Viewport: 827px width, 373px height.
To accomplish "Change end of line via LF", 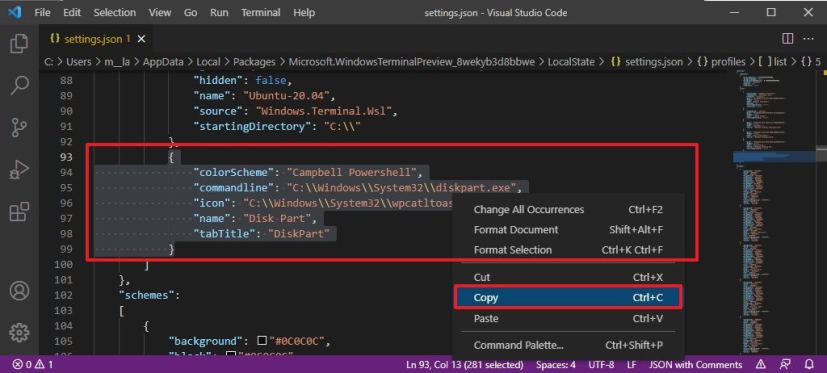I will tap(631, 365).
